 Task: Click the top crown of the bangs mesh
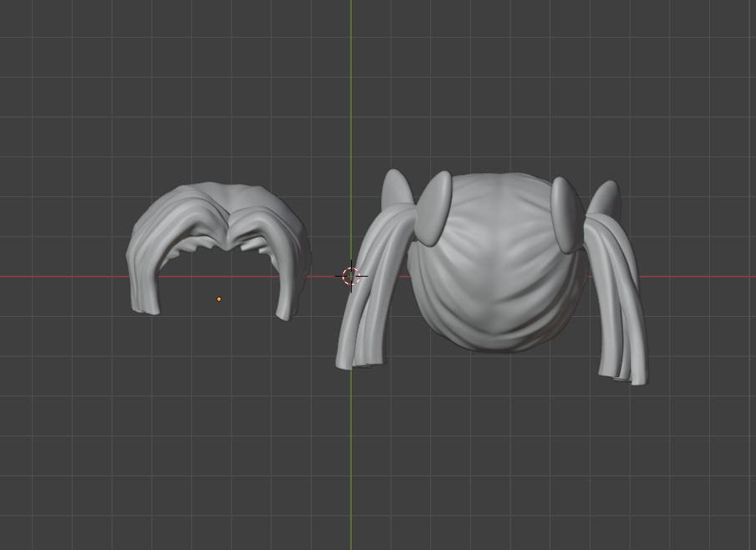click(x=219, y=192)
